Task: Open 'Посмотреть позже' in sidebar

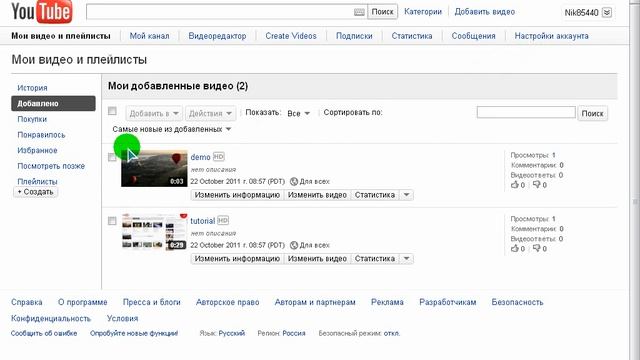Action: click(51, 166)
